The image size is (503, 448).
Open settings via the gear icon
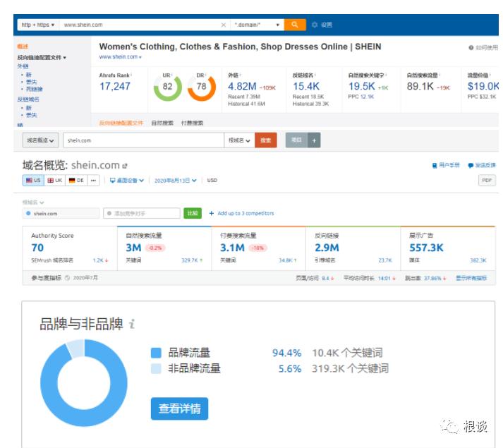pyautogui.click(x=315, y=25)
